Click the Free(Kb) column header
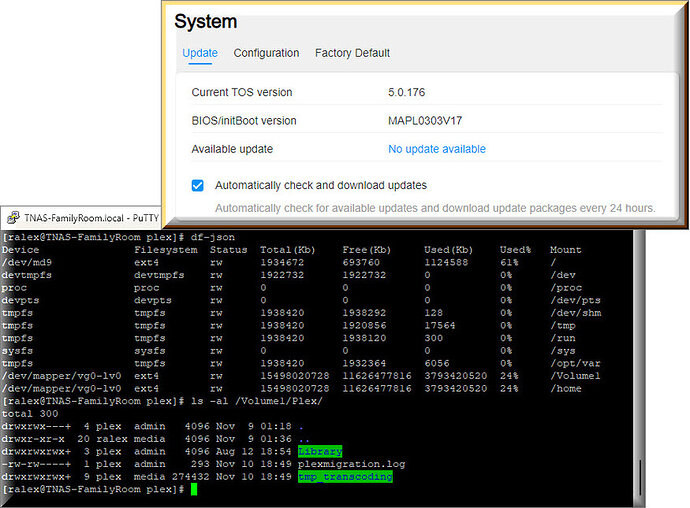The height and width of the screenshot is (508, 690). point(367,250)
